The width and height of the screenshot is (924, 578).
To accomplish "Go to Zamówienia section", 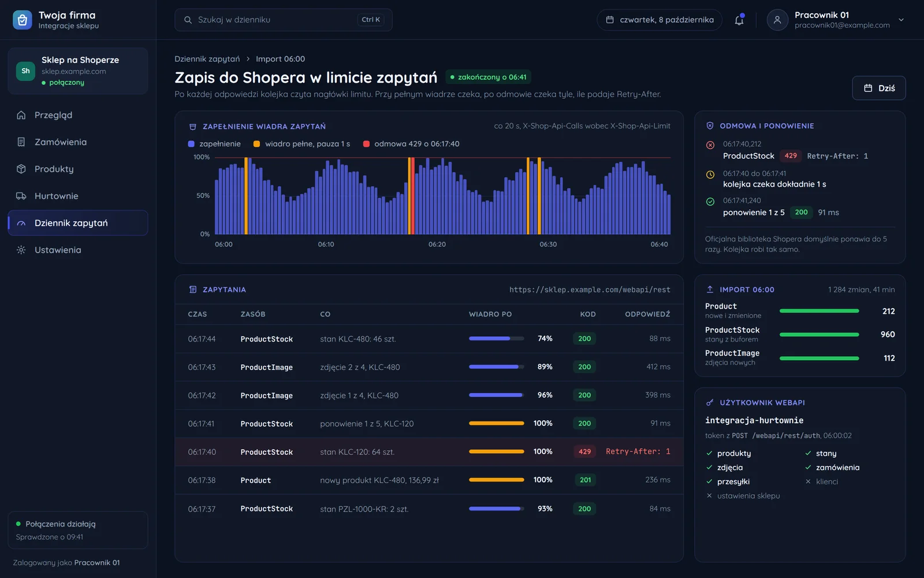I will pos(78,142).
